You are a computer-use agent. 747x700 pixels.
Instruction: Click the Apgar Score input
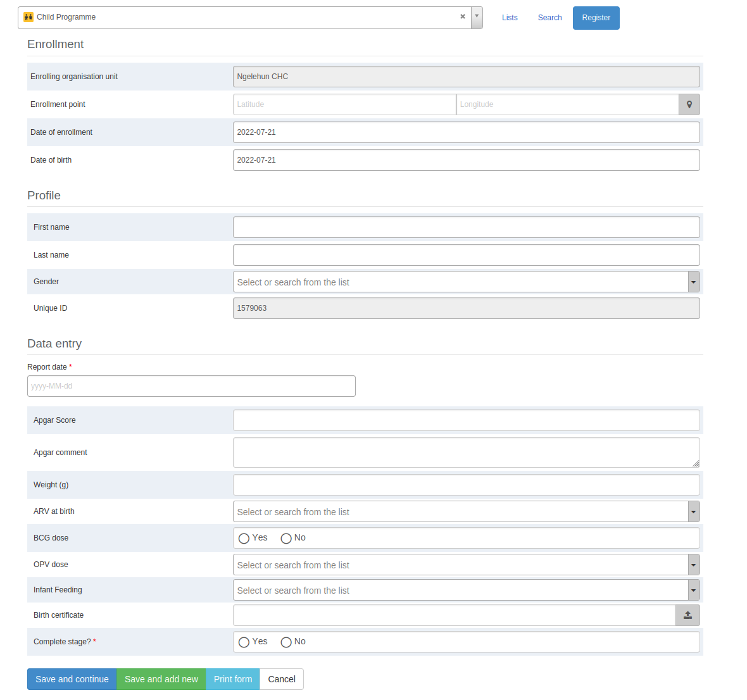click(x=466, y=420)
